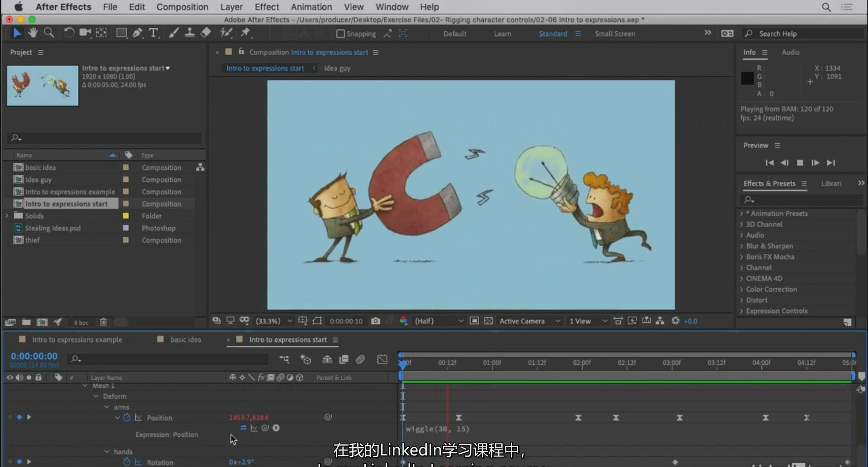Switch to basic idea timeline tab
The image size is (868, 467).
click(x=185, y=339)
